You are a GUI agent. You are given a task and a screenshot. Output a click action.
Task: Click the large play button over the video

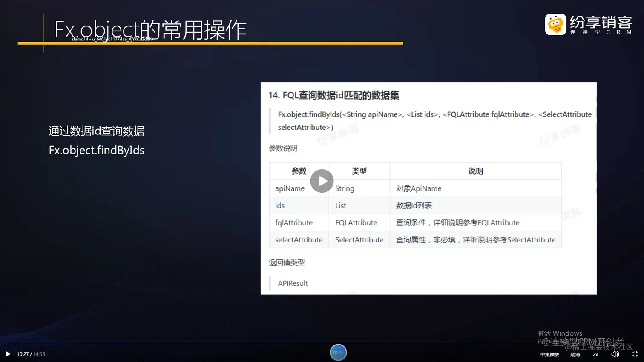tap(322, 181)
